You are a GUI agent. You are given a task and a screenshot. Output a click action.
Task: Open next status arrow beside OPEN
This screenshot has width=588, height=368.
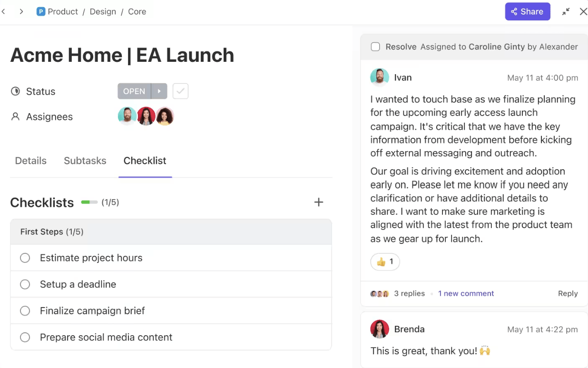(159, 91)
